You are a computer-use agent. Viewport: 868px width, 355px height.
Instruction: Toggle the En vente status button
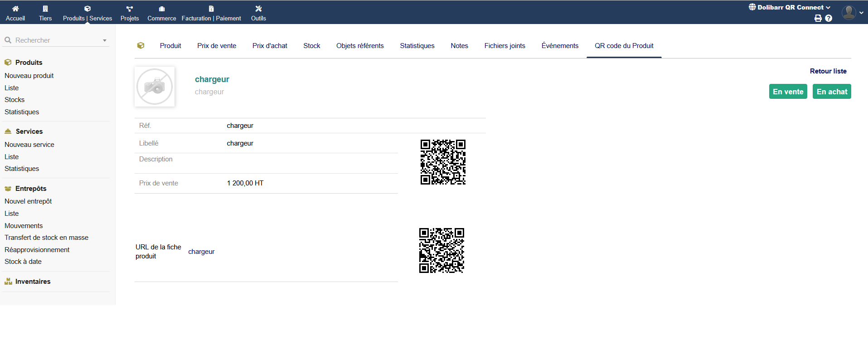tap(788, 92)
